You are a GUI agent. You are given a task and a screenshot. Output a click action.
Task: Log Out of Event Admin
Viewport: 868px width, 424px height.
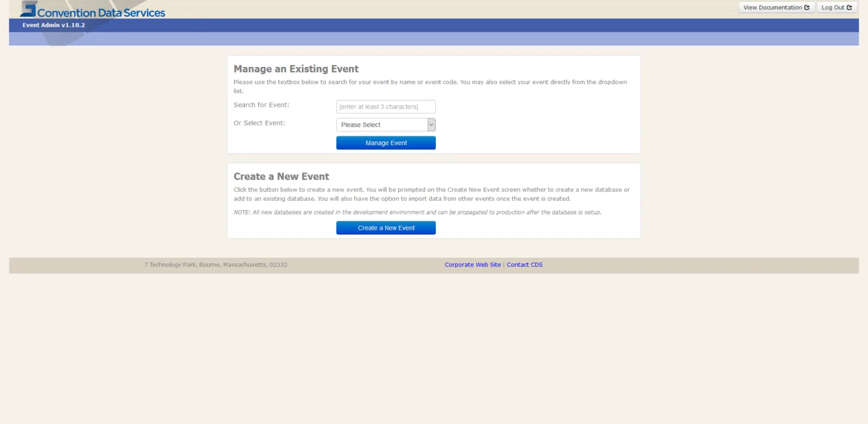[837, 7]
